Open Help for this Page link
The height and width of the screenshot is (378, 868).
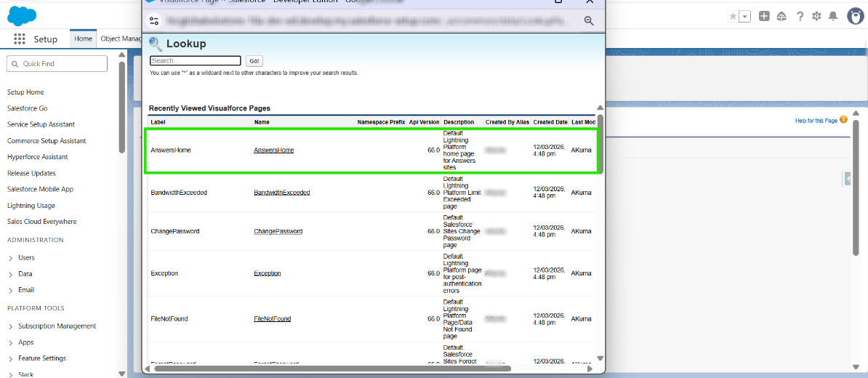[x=816, y=121]
